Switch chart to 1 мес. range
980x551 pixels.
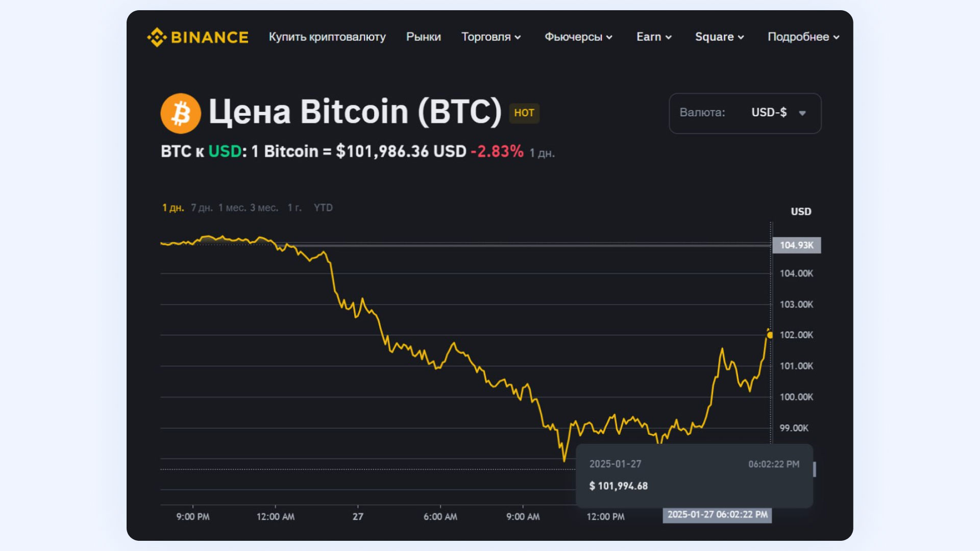(x=232, y=208)
